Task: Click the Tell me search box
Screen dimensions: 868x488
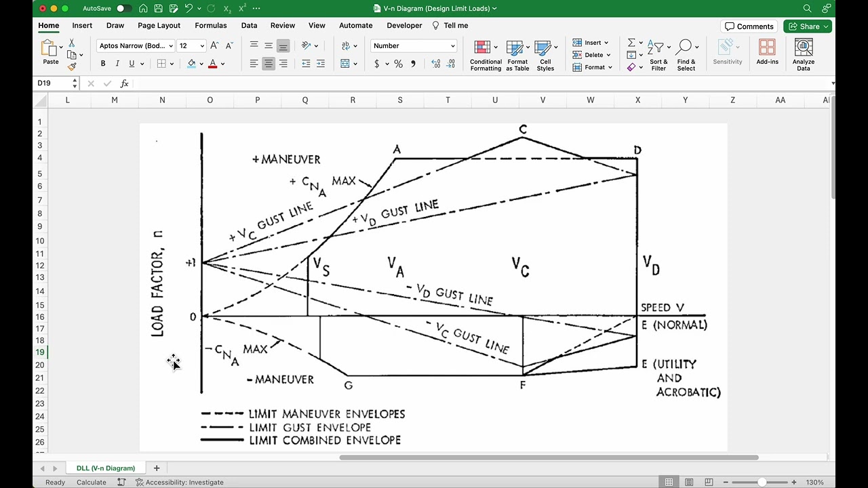Action: [x=450, y=25]
